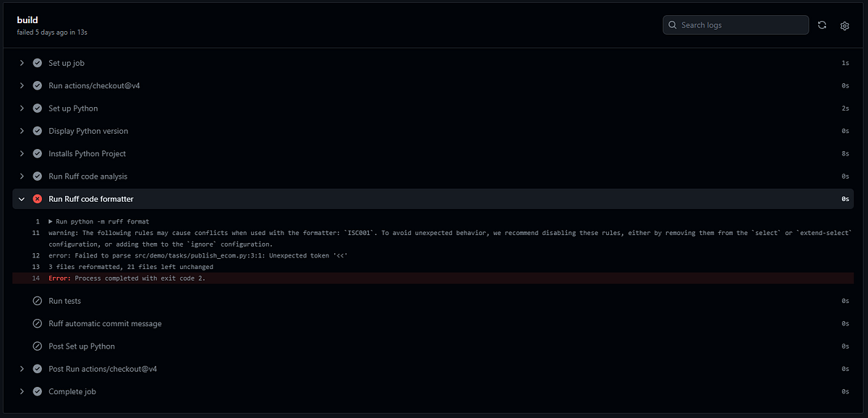Click the red failure icon on Run Ruff code formatter

coord(37,198)
